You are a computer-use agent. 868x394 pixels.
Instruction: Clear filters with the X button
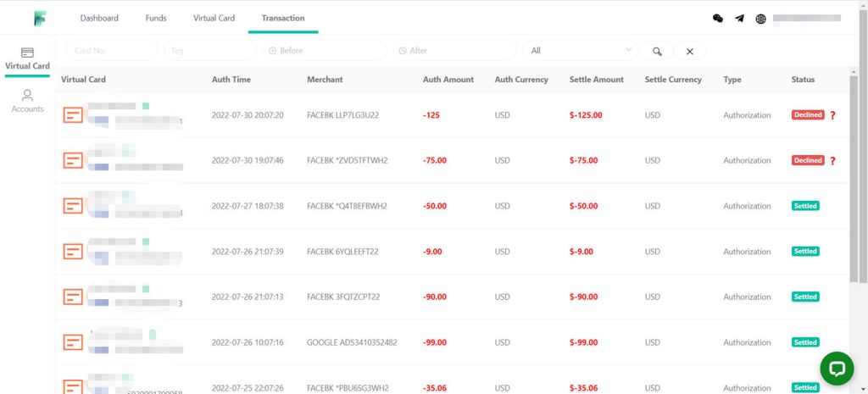[690, 51]
